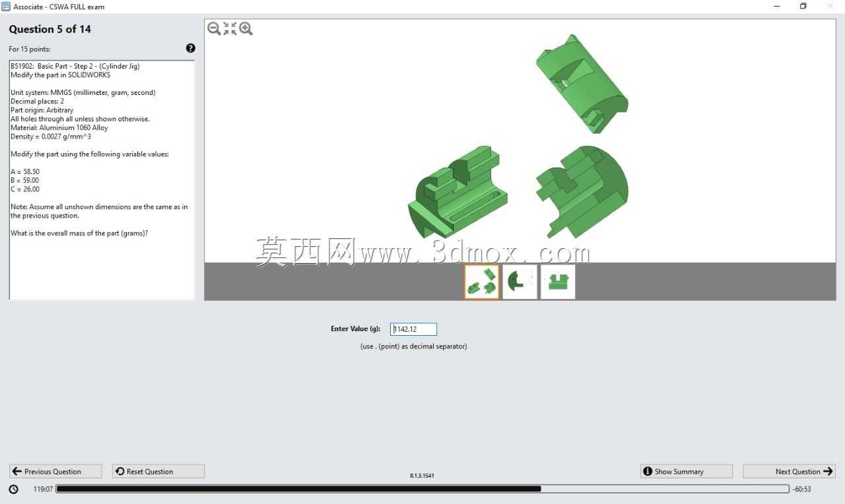Click the 'Material: Aluminium 1060 Alloy' line

[x=59, y=128]
